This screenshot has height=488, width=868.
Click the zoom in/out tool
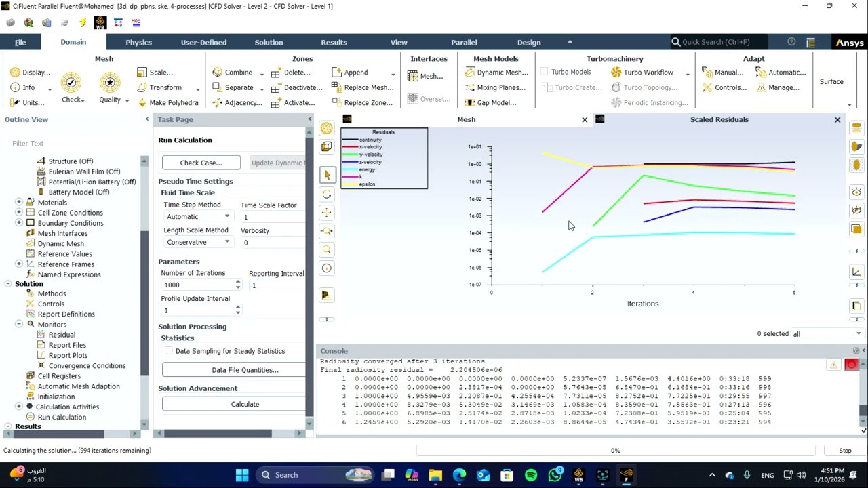click(x=327, y=231)
